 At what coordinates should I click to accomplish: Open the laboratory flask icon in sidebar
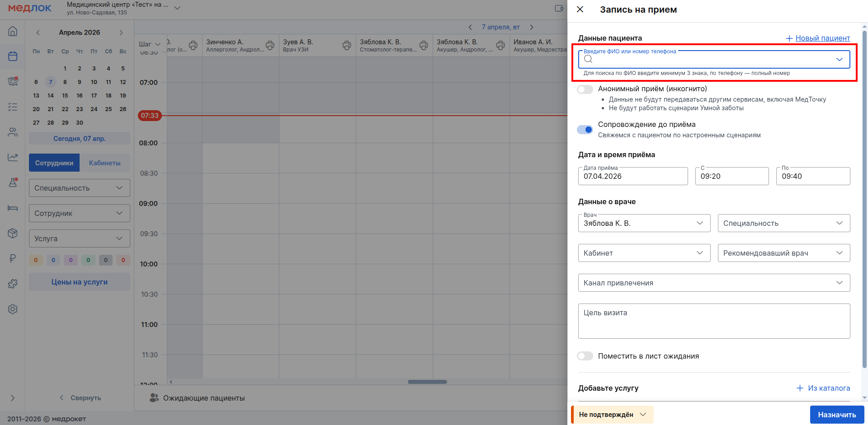point(13,182)
